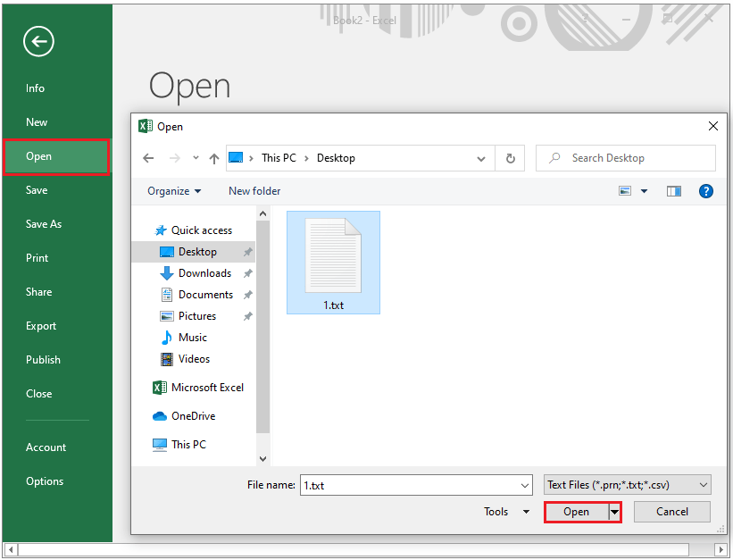Expand the Organize menu
Image resolution: width=733 pixels, height=560 pixels.
point(174,191)
